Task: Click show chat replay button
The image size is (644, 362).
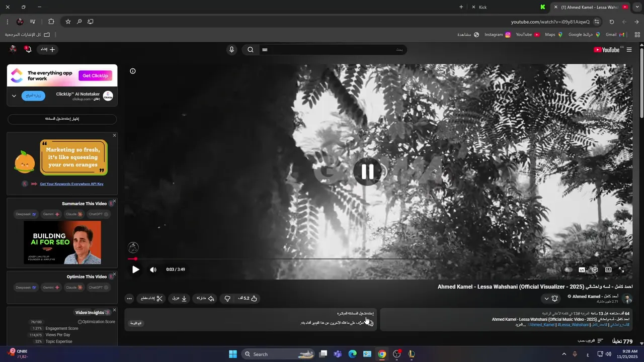Action: point(62,119)
